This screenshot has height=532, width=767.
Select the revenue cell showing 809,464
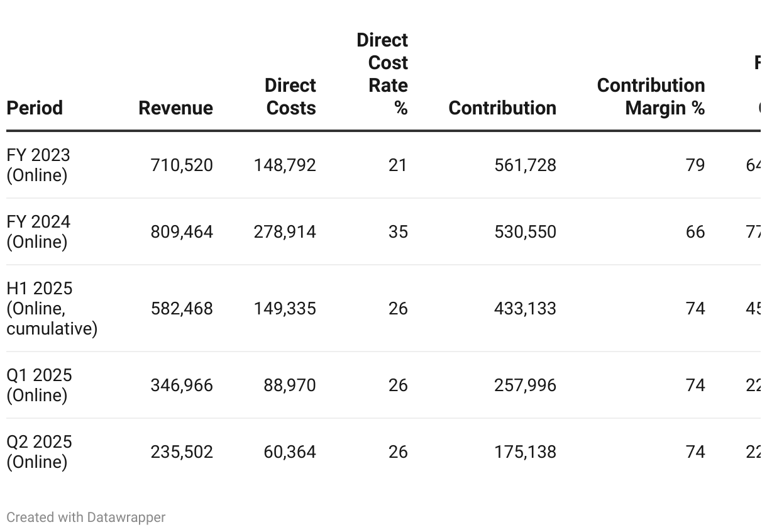pos(182,231)
